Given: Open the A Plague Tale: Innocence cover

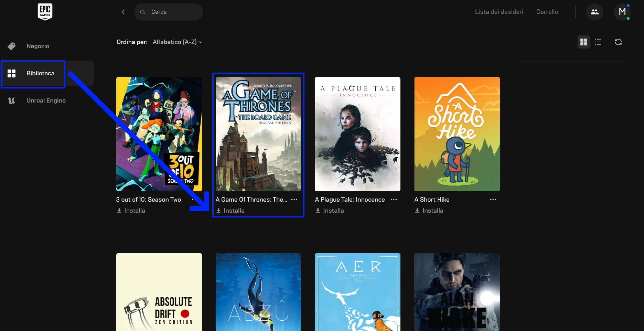Looking at the screenshot, I should pyautogui.click(x=357, y=134).
